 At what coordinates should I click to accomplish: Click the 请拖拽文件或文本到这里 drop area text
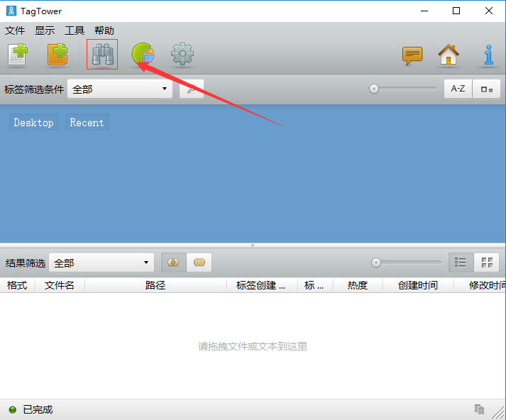pos(253,346)
